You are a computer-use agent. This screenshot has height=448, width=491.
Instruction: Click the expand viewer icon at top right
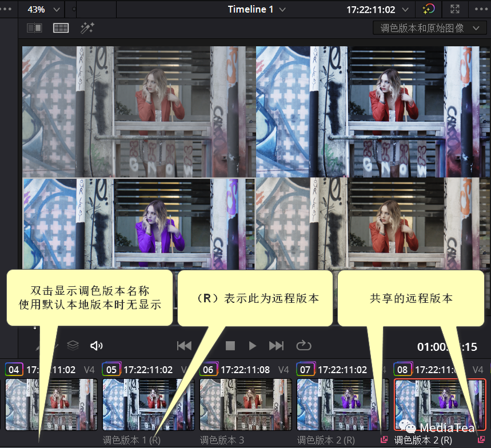(454, 9)
